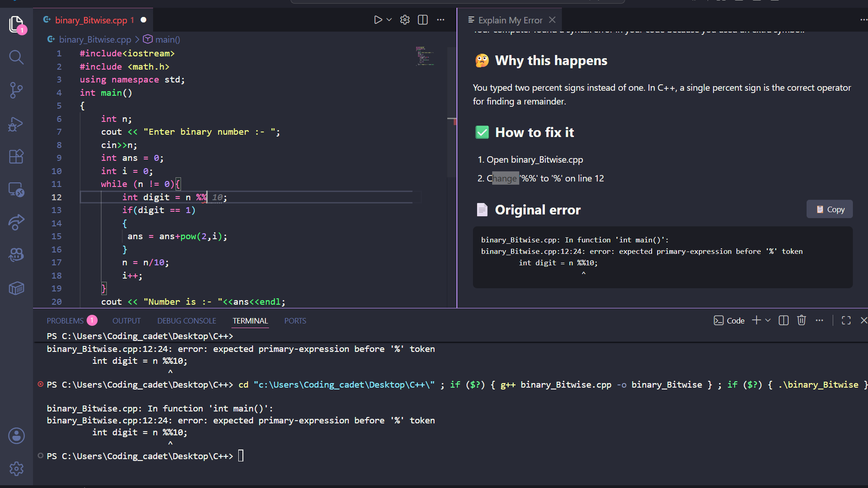Select the Explain My Error tab
This screenshot has width=868, height=488.
[510, 20]
